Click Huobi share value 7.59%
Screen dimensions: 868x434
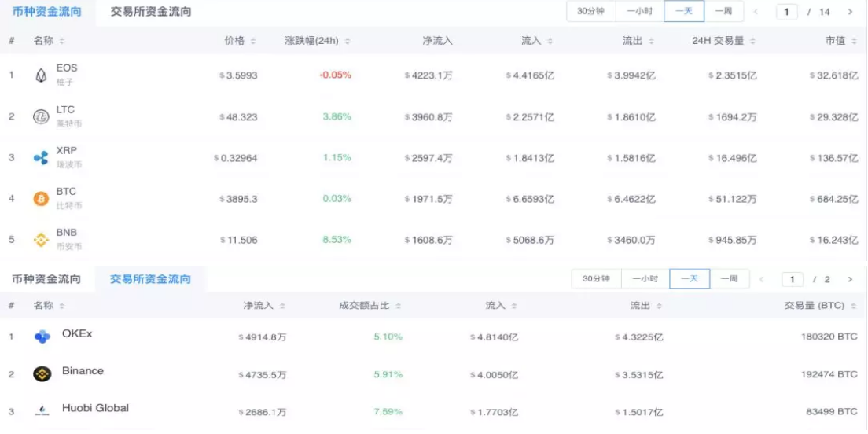(x=388, y=412)
